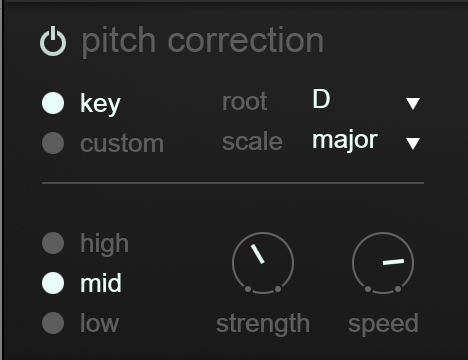Click the speed knob

383,263
